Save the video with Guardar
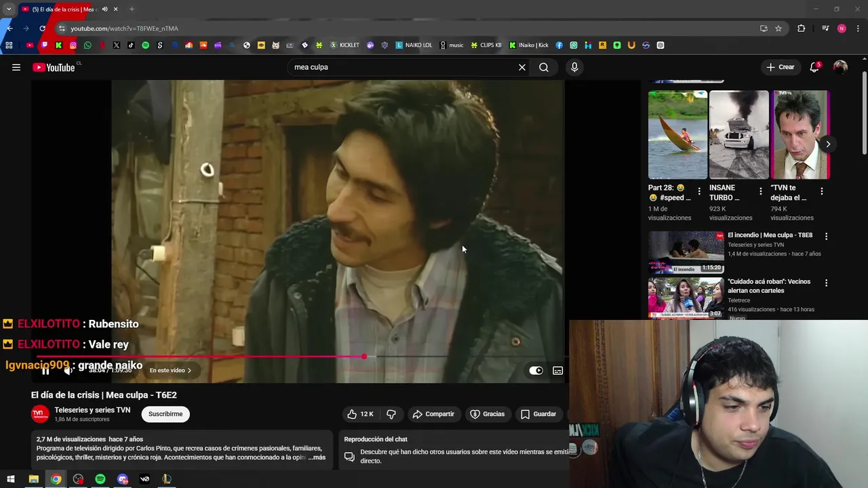 pos(538,414)
